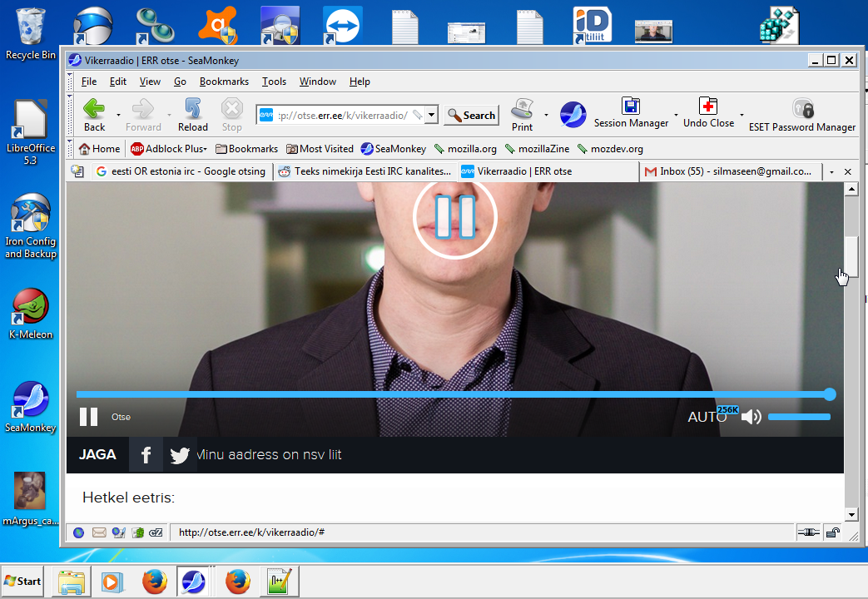Viewport: 868px width, 599px height.
Task: Mute the player using the speaker icon
Action: click(x=751, y=417)
